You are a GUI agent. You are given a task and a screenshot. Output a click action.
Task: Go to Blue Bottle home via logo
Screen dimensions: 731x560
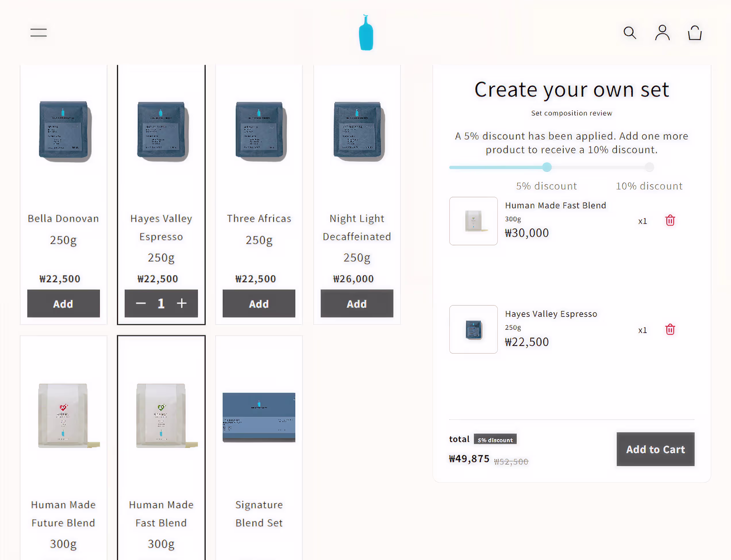point(366,32)
